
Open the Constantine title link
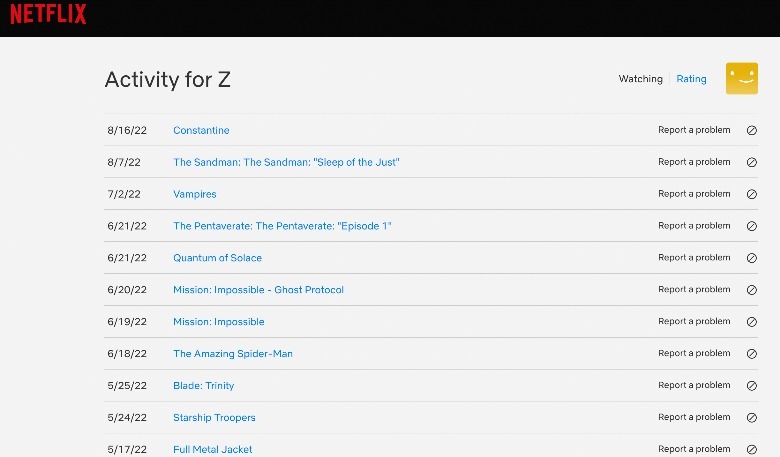201,131
